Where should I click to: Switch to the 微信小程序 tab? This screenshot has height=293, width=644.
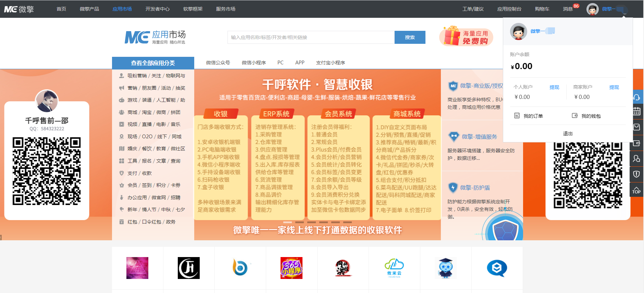(254, 63)
